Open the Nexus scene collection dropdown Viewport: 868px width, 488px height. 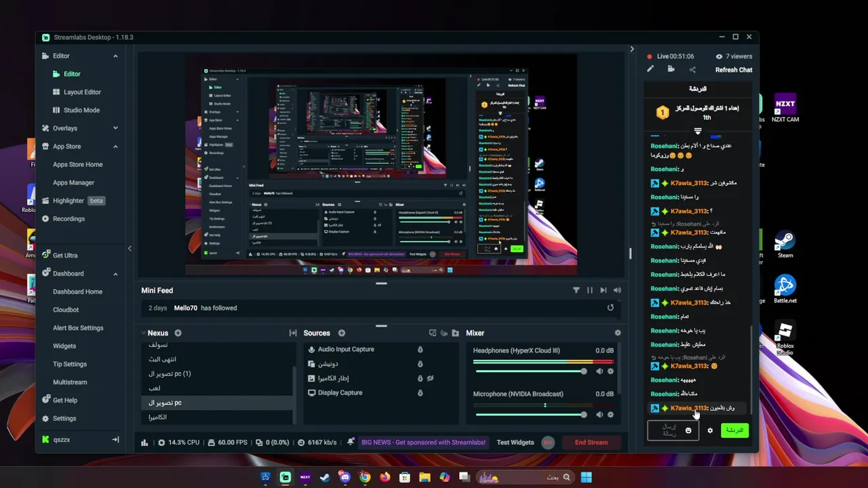(155, 333)
